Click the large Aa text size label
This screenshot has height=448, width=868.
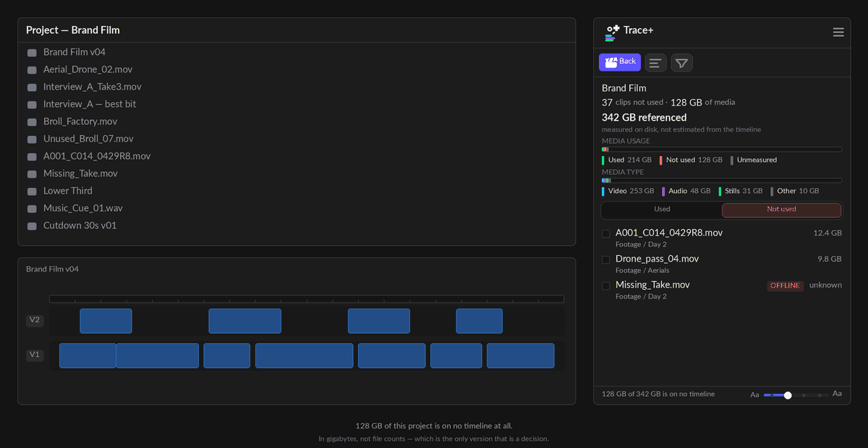837,394
